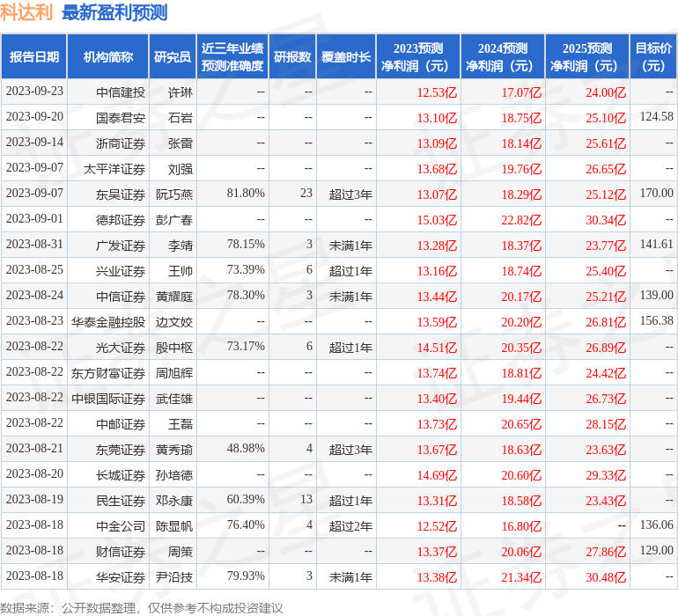Viewport: 678px width, 616px height.
Task: Click the 数据来源 disclaimer footer text
Action: 142,608
